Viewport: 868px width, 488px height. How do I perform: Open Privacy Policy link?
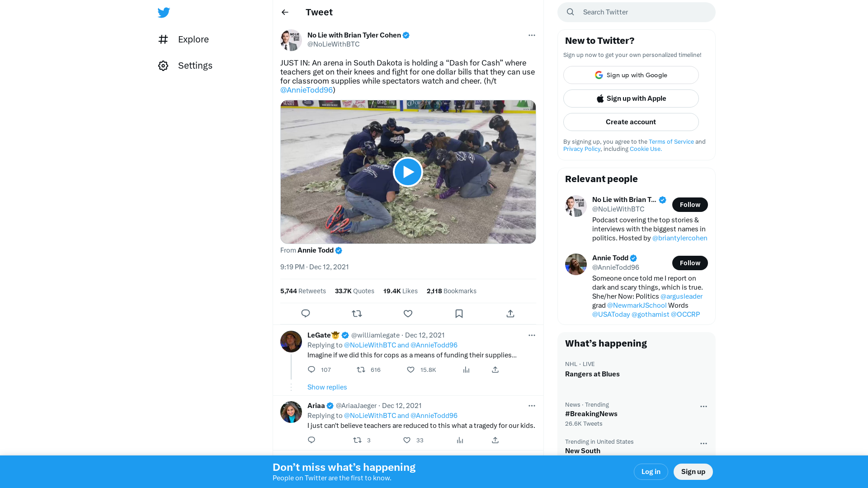tap(582, 149)
